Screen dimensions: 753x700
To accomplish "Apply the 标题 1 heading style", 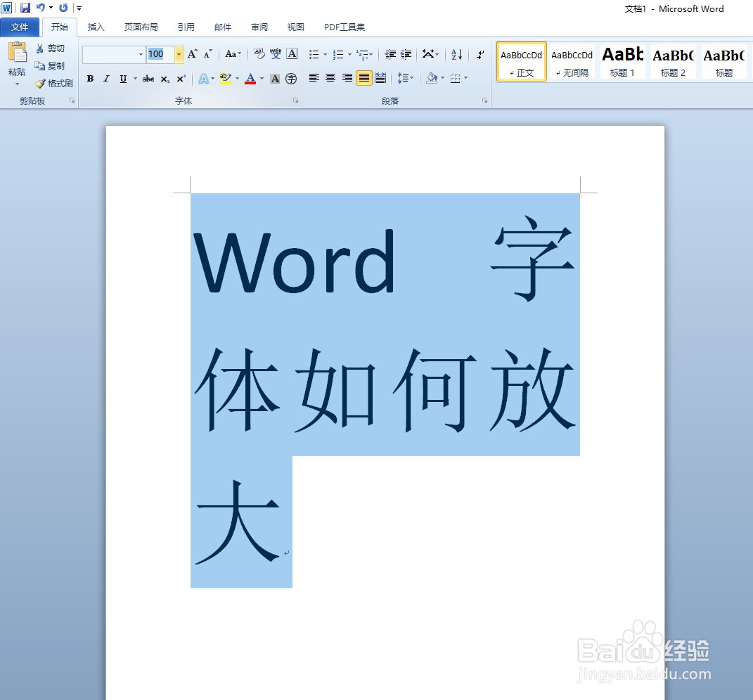I will 622,62.
